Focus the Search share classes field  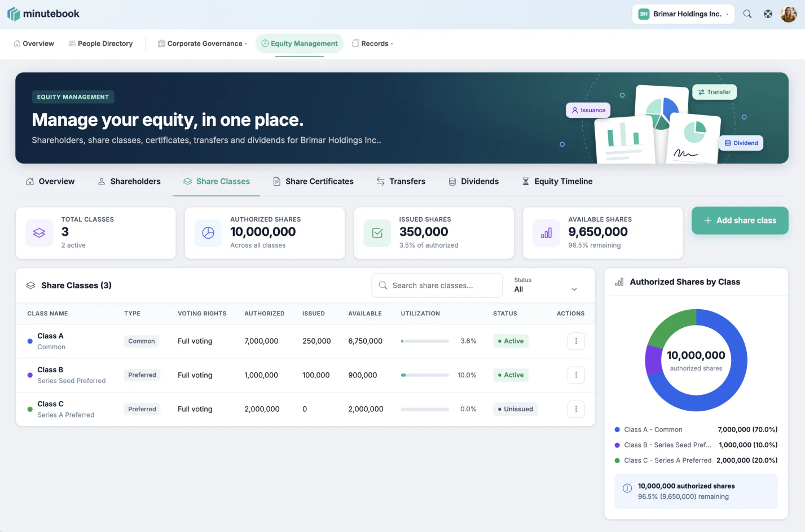[437, 285]
